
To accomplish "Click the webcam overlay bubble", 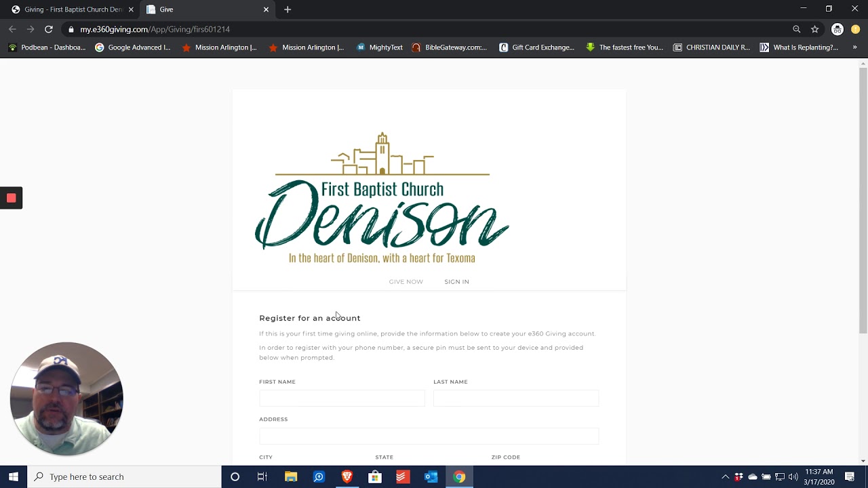I will pos(66,399).
